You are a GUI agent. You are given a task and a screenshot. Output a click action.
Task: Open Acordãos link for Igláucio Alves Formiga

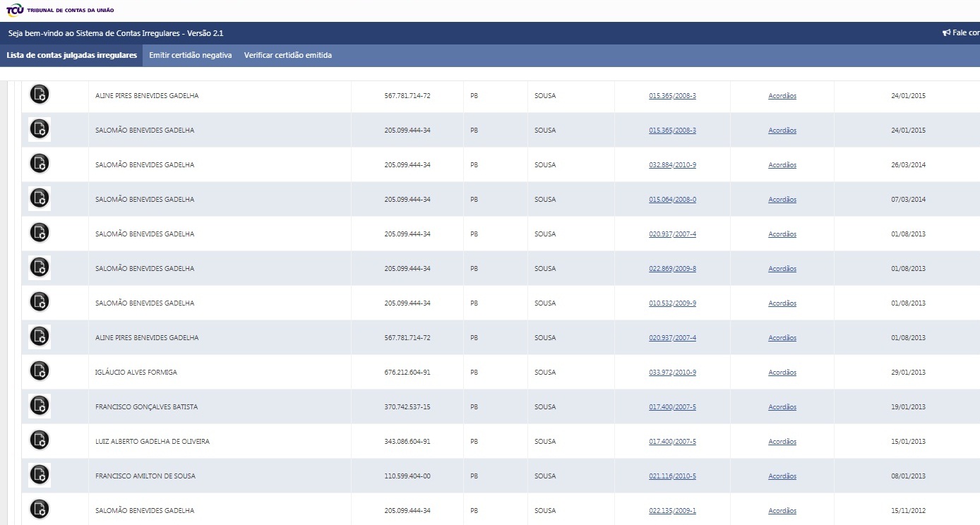click(782, 373)
